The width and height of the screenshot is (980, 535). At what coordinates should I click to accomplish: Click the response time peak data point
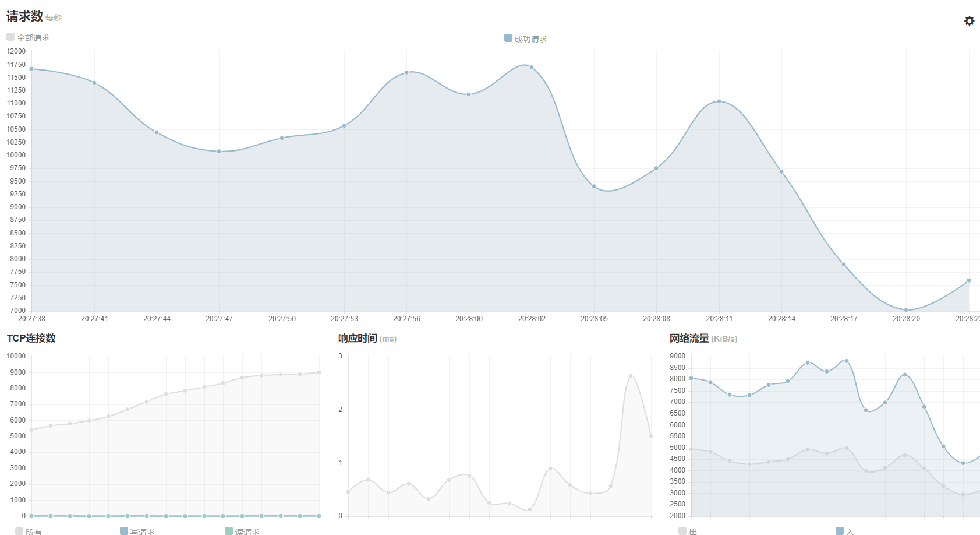pyautogui.click(x=631, y=376)
